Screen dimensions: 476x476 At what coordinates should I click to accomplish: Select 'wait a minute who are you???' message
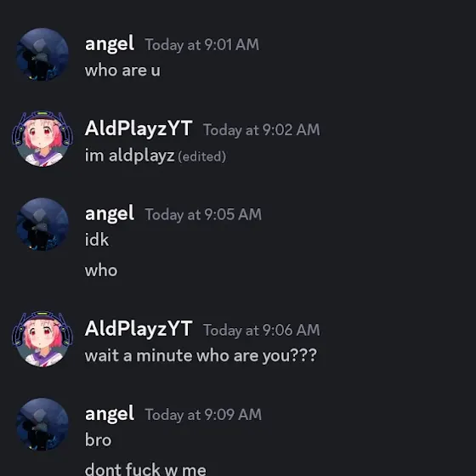[201, 355]
